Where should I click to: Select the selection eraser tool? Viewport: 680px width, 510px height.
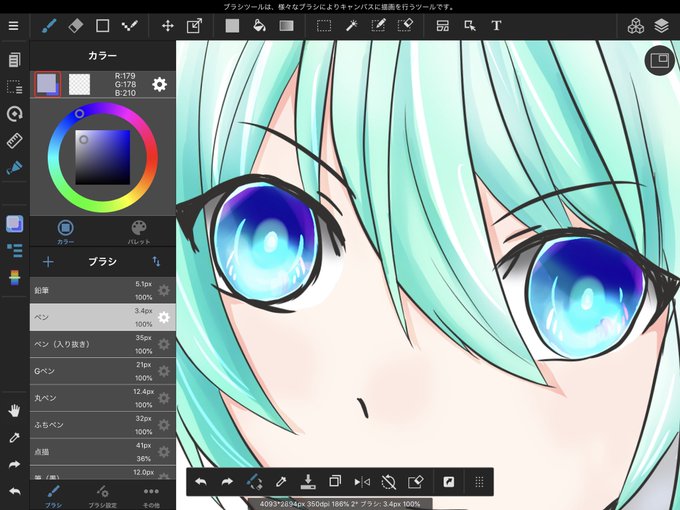(x=405, y=26)
